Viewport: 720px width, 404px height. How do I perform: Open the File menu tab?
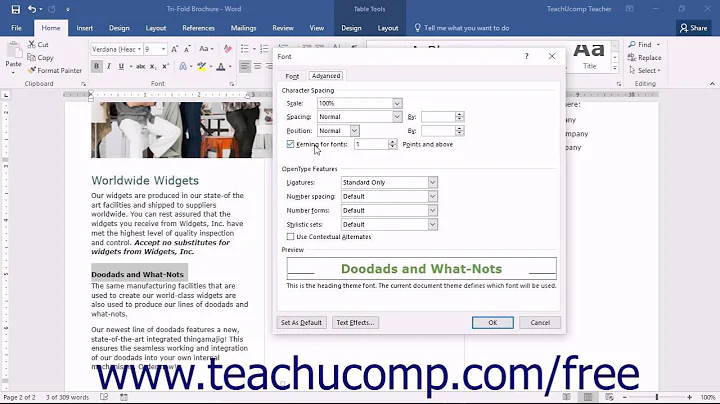[17, 28]
